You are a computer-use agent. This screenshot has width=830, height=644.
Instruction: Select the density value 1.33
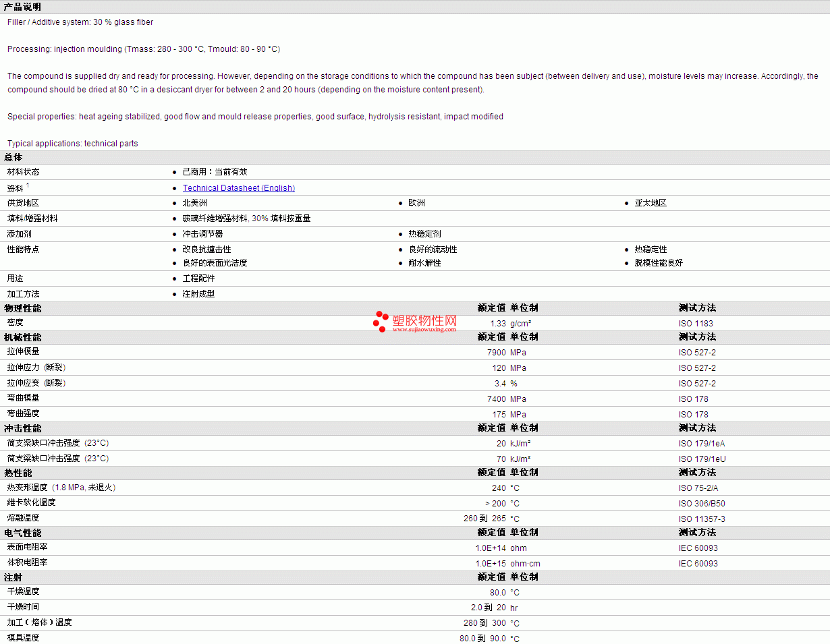[x=498, y=324]
